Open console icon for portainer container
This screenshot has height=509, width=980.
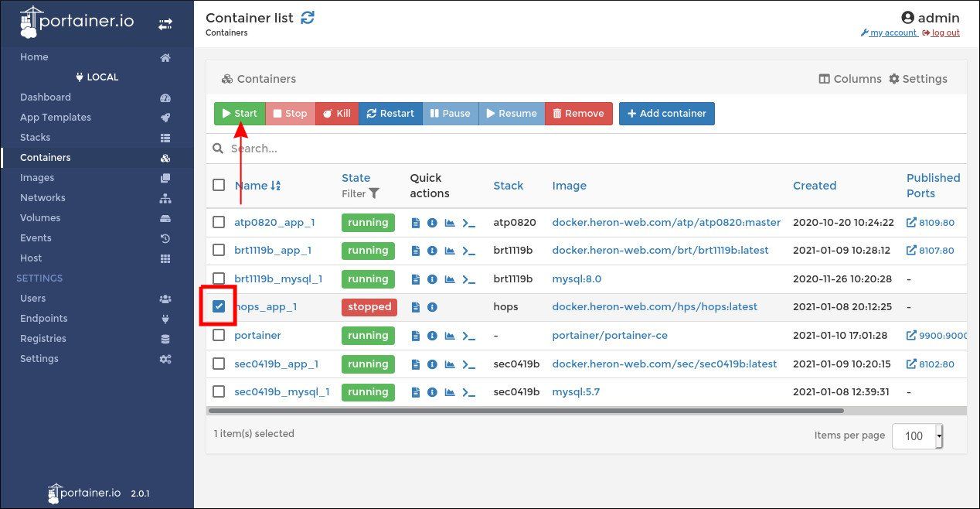tap(468, 336)
